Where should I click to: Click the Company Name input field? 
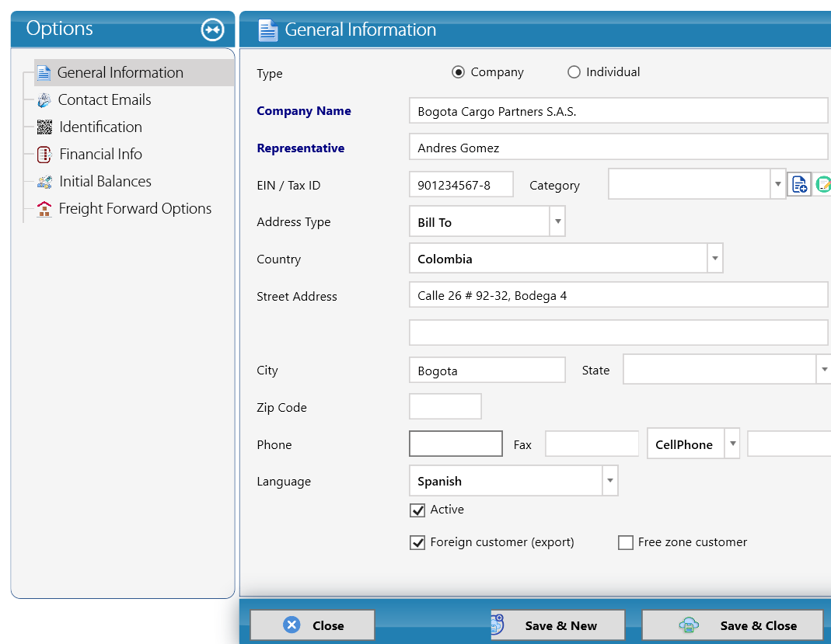[x=619, y=110]
